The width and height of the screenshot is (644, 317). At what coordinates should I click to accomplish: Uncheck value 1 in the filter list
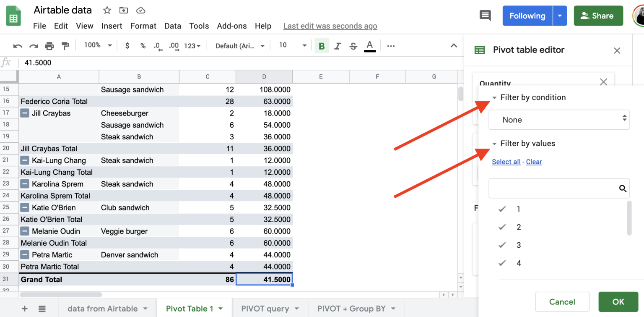[x=502, y=209]
